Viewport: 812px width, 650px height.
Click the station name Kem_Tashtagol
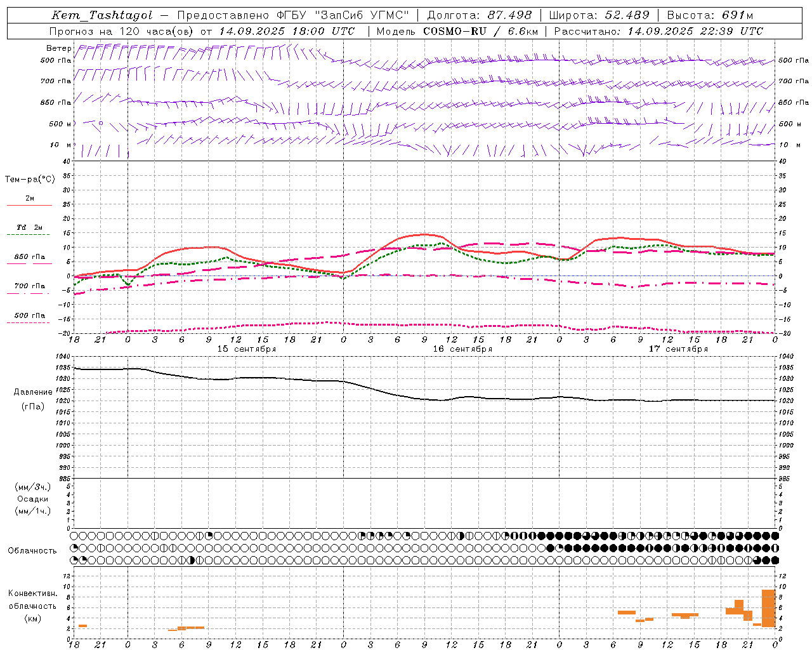(x=102, y=15)
